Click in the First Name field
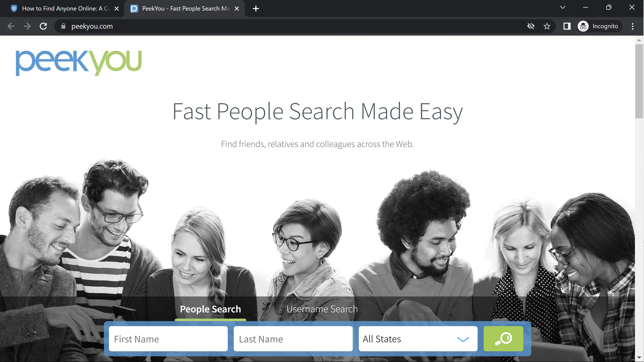This screenshot has width=644, height=362. [x=168, y=339]
